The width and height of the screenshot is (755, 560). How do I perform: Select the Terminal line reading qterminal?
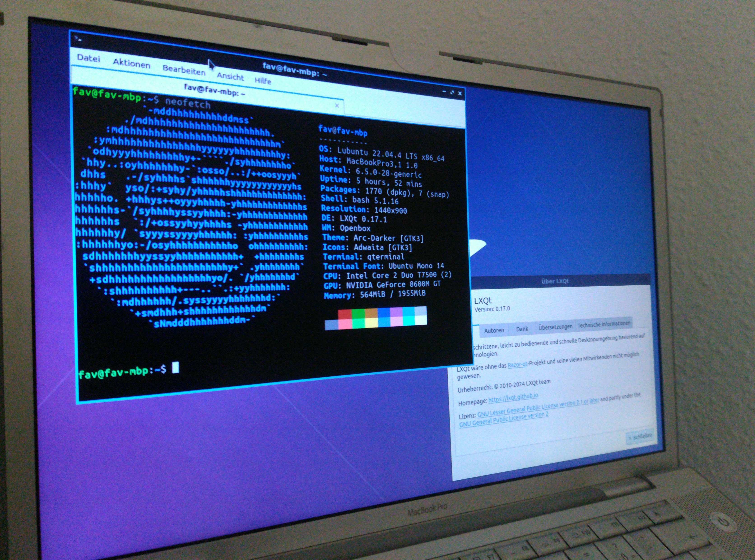pos(363,257)
